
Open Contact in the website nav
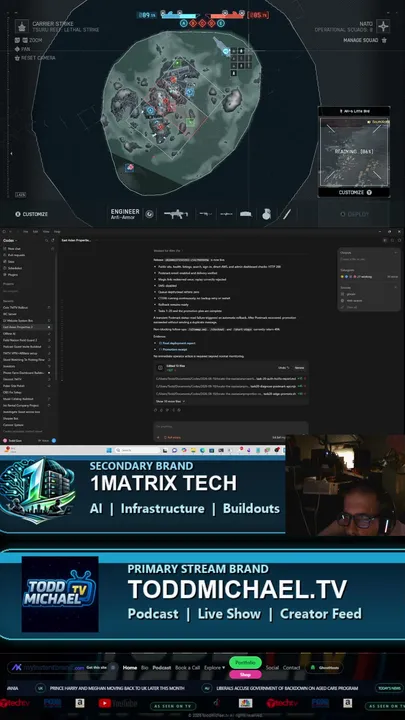pyautogui.click(x=291, y=668)
